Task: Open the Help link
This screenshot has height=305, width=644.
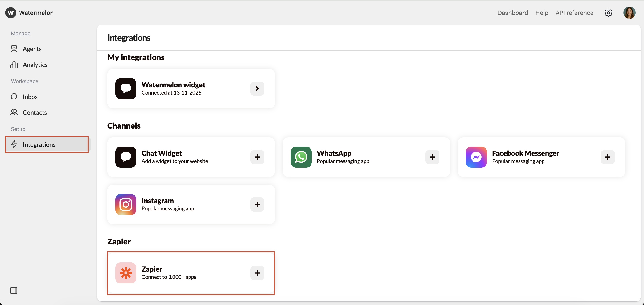Action: pyautogui.click(x=541, y=13)
